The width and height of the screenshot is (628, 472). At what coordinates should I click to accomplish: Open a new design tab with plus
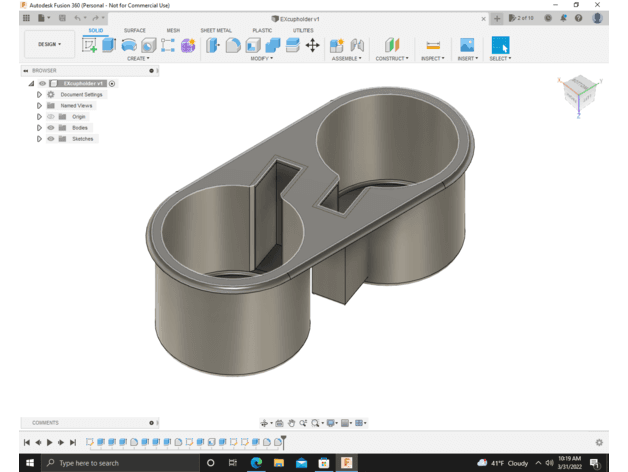(x=497, y=18)
